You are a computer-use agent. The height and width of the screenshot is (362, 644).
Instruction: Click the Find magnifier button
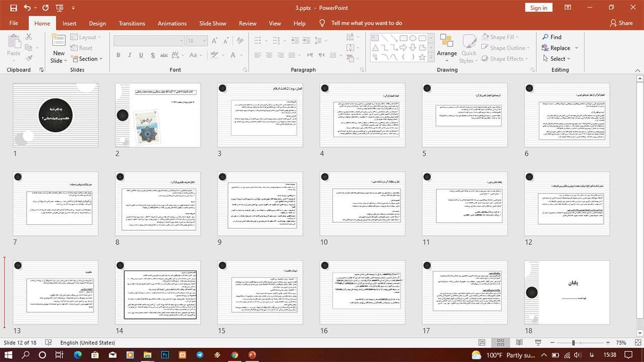pos(551,37)
